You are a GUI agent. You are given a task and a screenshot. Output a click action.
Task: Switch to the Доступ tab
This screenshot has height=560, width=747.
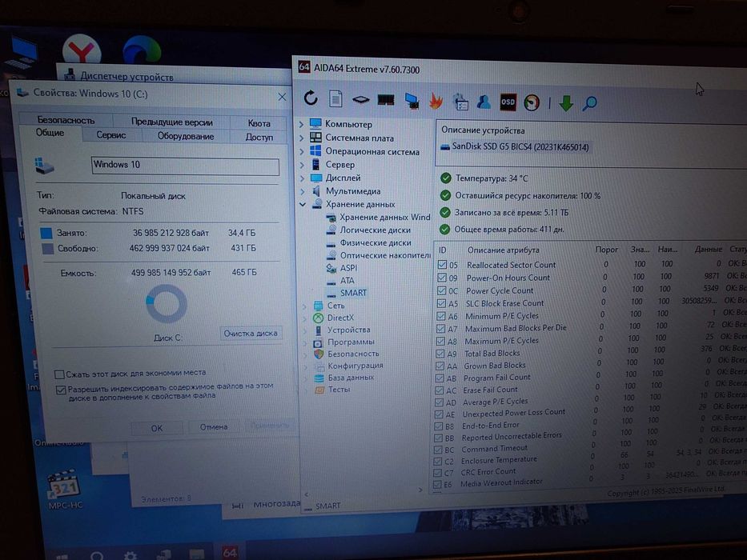coord(259,137)
